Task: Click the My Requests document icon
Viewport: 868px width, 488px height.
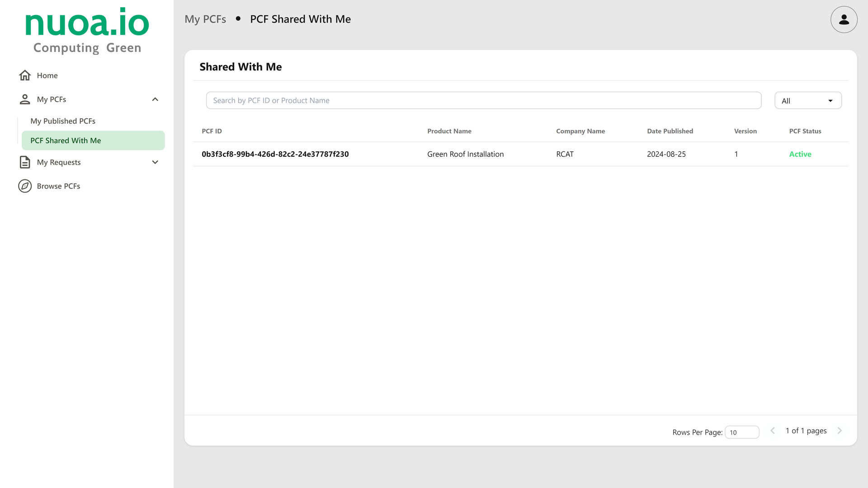Action: (x=25, y=162)
